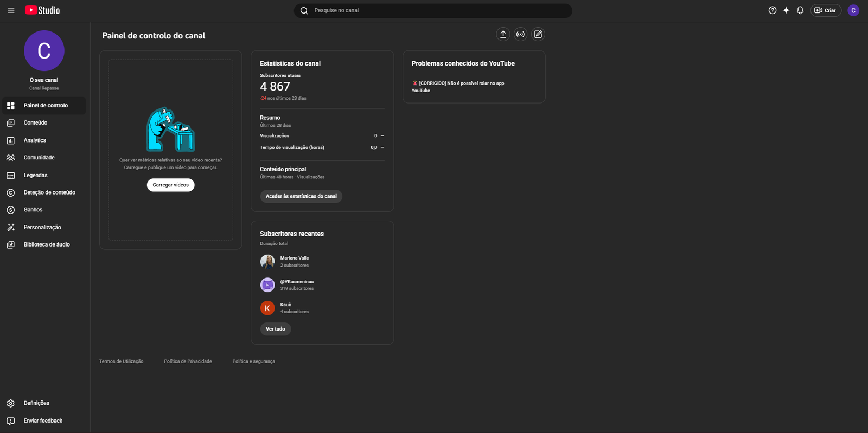
Task: Click the large channel avatar
Action: tap(44, 50)
